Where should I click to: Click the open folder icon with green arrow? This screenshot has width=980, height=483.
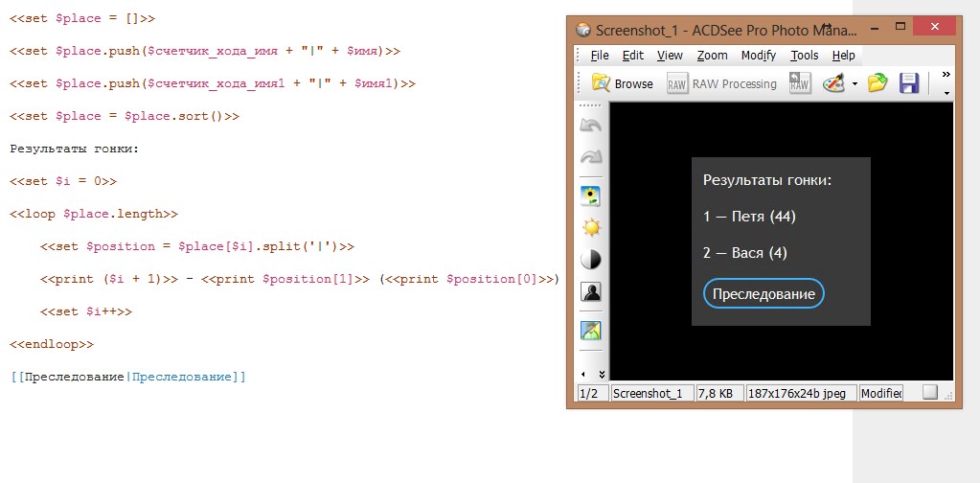click(x=877, y=83)
